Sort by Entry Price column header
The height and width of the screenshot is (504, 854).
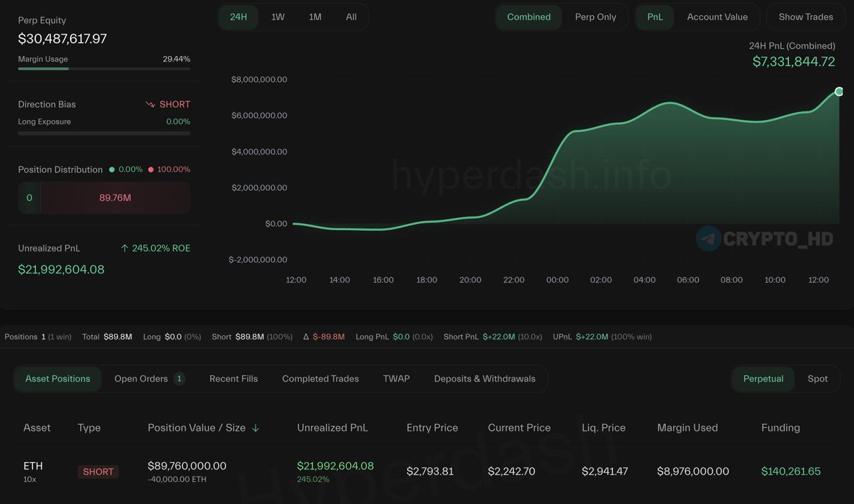pos(432,428)
